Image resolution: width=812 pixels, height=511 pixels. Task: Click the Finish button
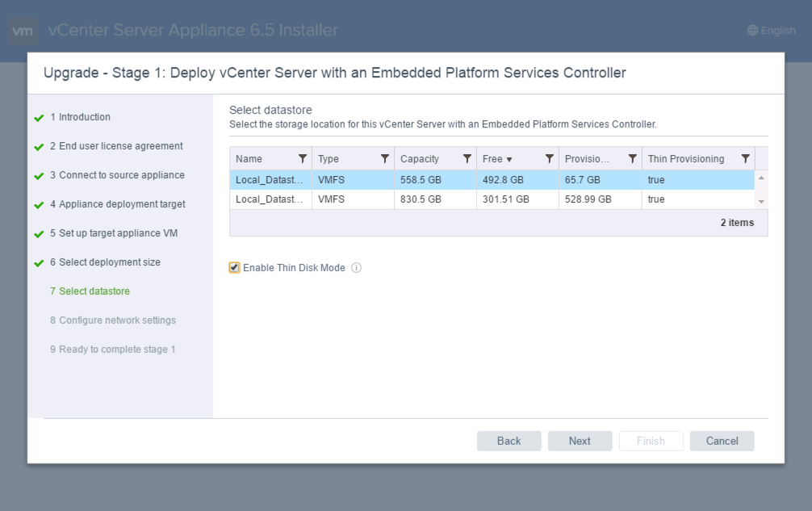(x=651, y=441)
